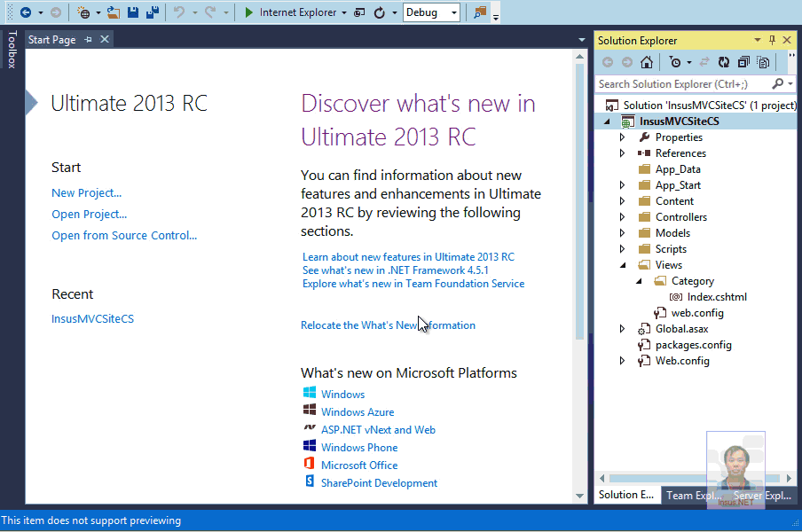The width and height of the screenshot is (802, 532).
Task: Click the Open Project... link
Action: click(x=89, y=214)
